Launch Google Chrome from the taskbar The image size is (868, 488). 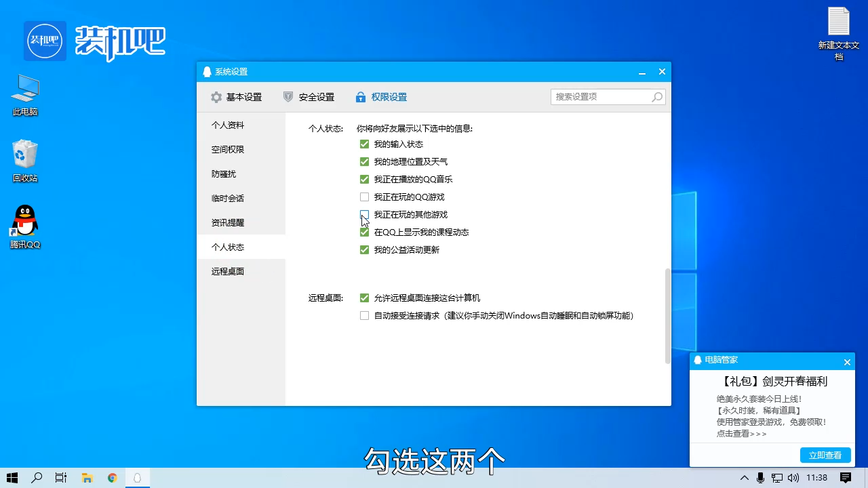pyautogui.click(x=112, y=478)
